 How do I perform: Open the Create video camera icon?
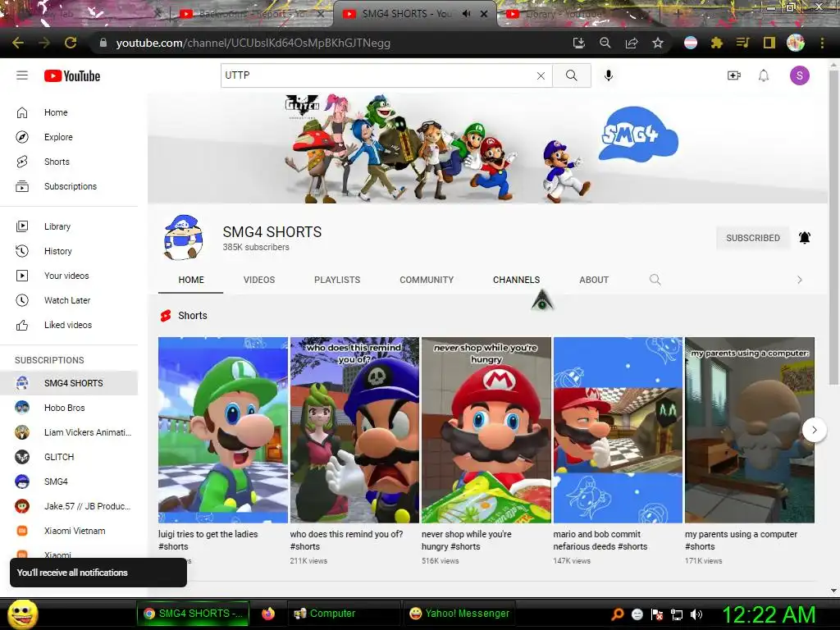pyautogui.click(x=734, y=75)
